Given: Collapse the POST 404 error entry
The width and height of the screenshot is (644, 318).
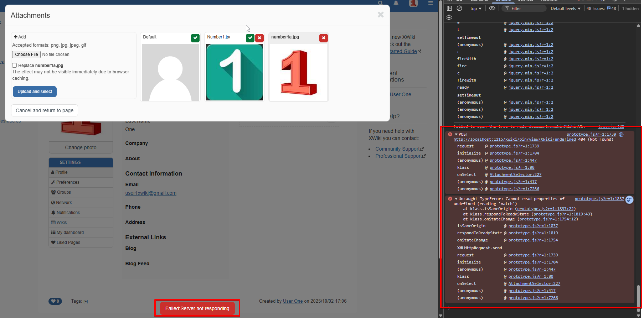Looking at the screenshot, I should 456,135.
